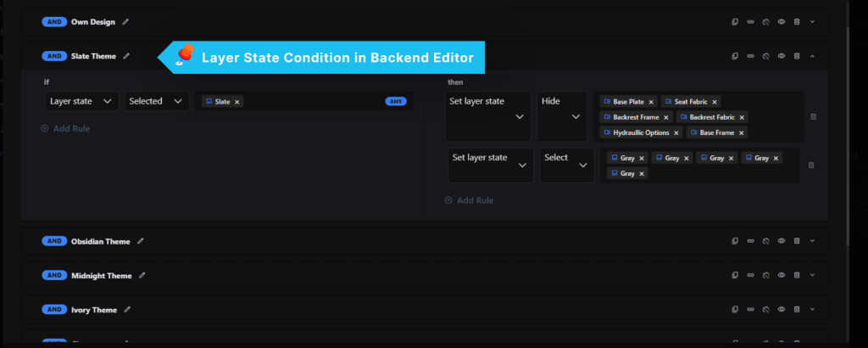This screenshot has height=348, width=868.
Task: Click crossed-rotate icon in Midnight Theme row
Action: 766,275
